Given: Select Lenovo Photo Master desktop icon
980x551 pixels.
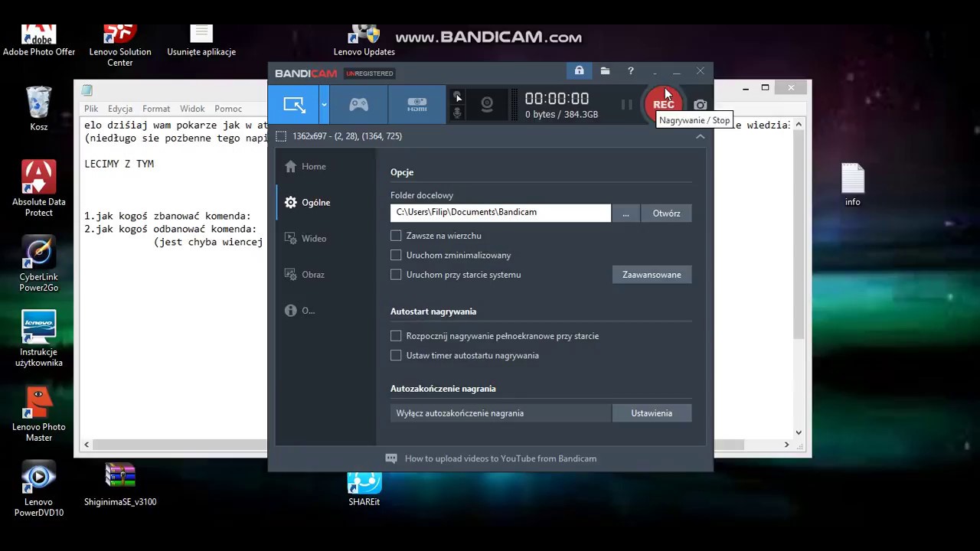Looking at the screenshot, I should pyautogui.click(x=39, y=414).
